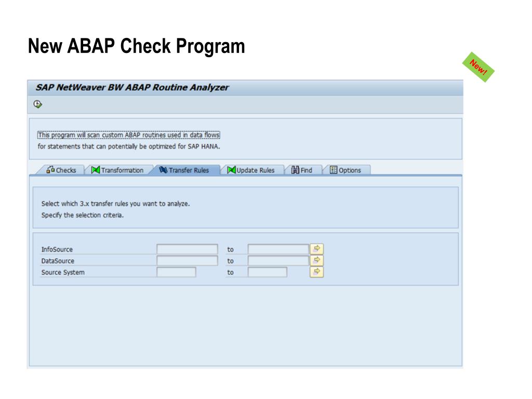This screenshot has width=532, height=399.
Task: Click the DataSource to input field
Action: click(278, 261)
